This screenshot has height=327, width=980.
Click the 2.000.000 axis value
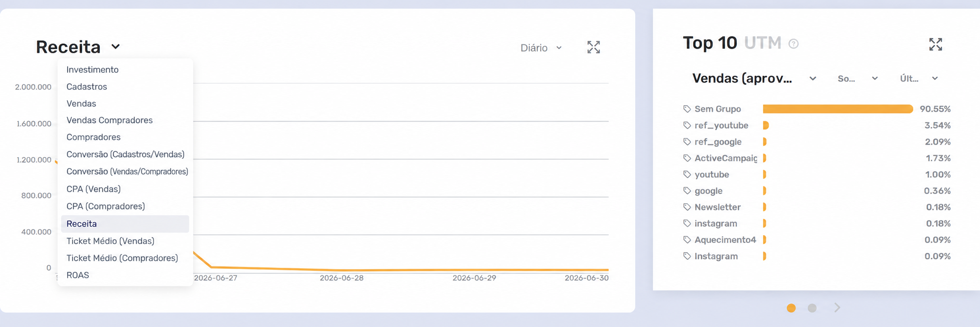(x=33, y=87)
